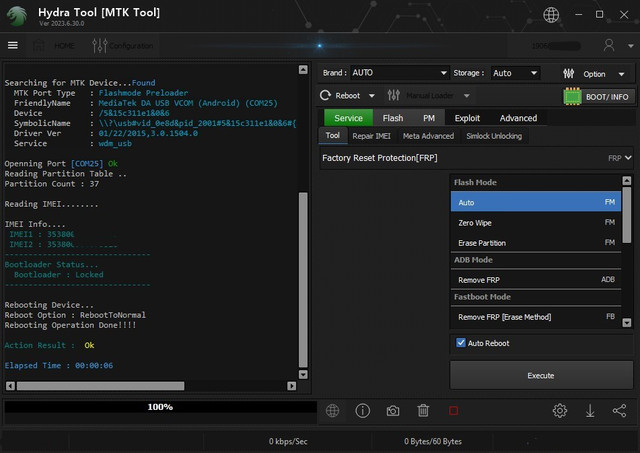This screenshot has width=640, height=453.
Task: Click the log scroll left arrow
Action: click(x=11, y=386)
